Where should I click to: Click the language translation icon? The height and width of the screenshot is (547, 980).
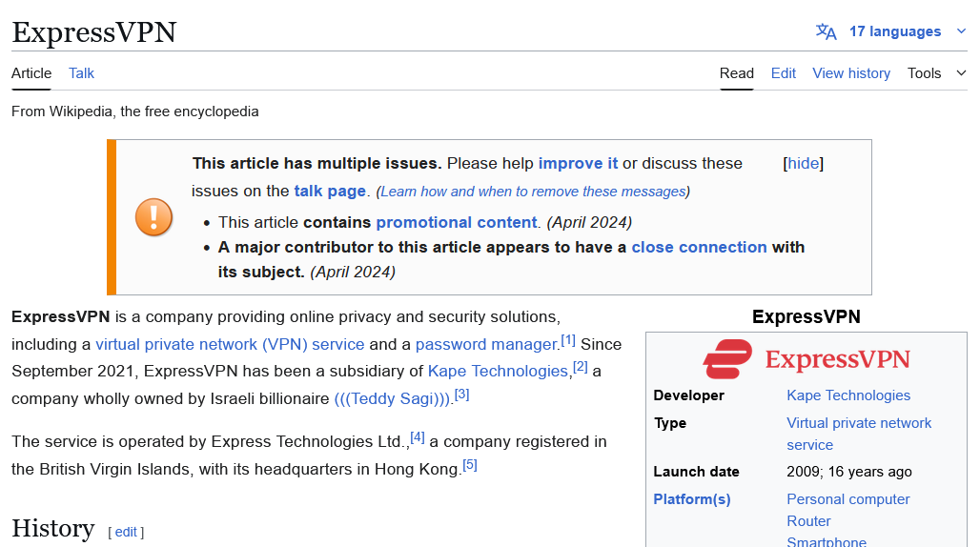pos(826,31)
